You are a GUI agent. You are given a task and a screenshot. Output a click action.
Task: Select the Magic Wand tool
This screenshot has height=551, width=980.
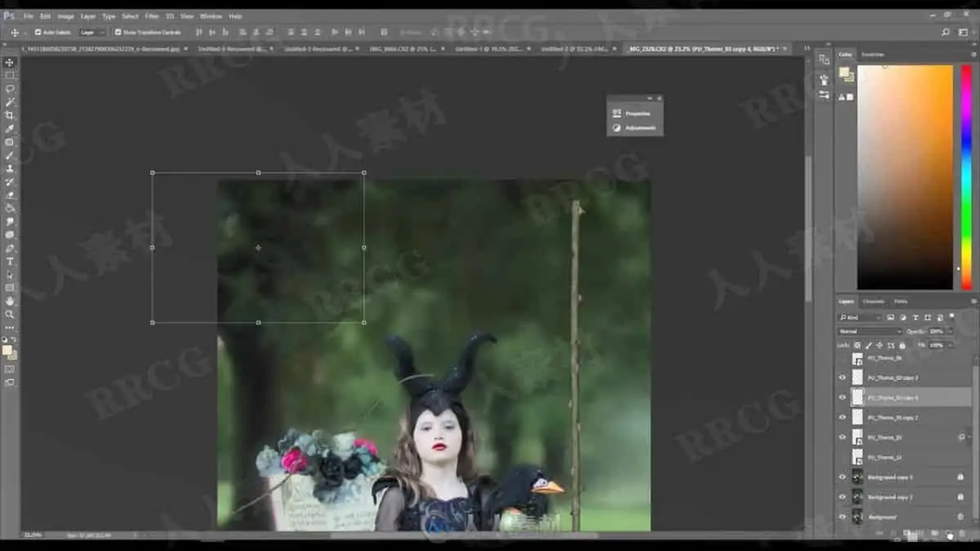coord(10,102)
